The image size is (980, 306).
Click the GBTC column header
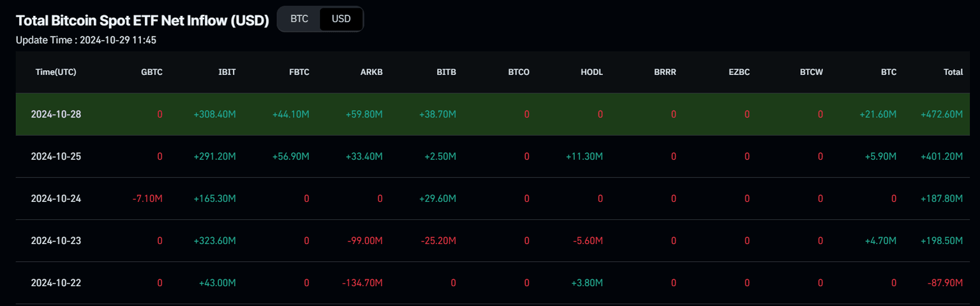[x=152, y=72]
